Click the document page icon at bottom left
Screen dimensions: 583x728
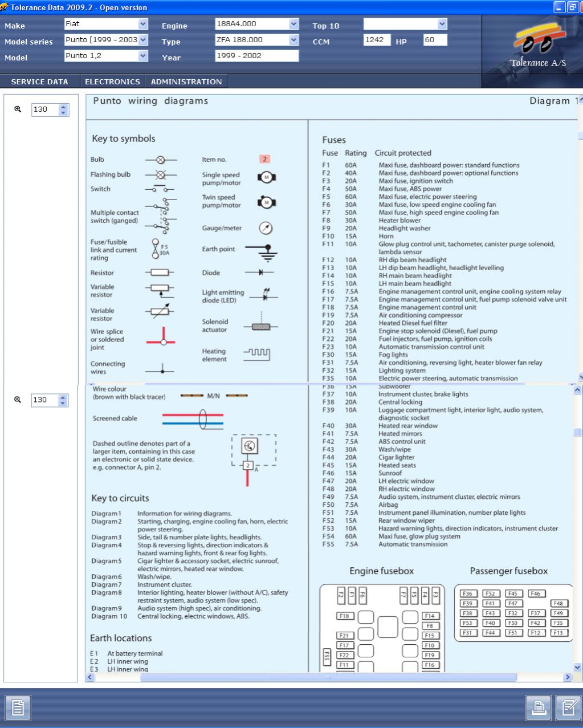(17, 707)
